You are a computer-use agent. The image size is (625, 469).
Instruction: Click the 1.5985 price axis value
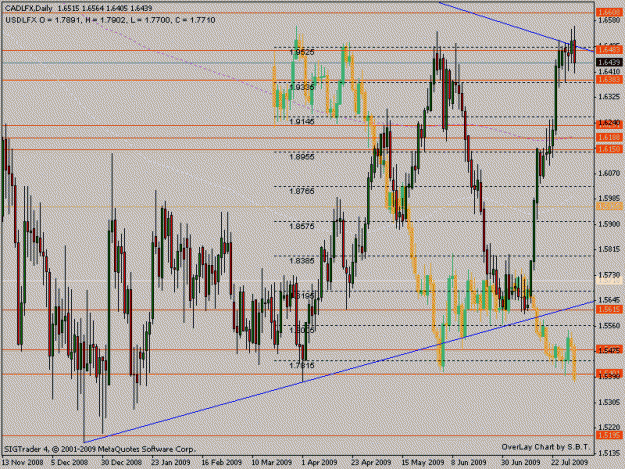click(609, 198)
